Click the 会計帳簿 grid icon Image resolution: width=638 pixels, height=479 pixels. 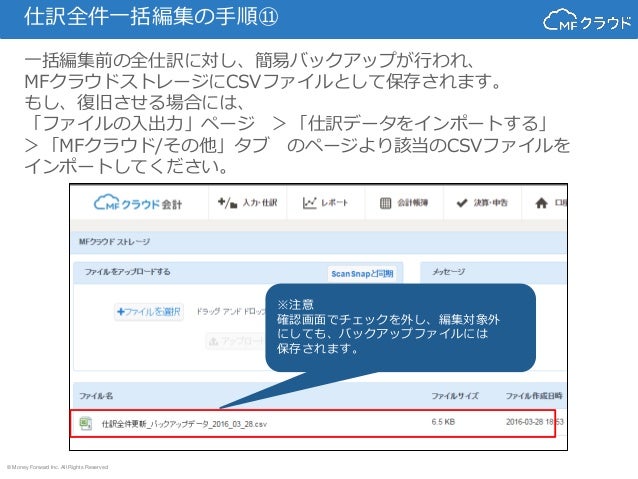click(x=385, y=203)
